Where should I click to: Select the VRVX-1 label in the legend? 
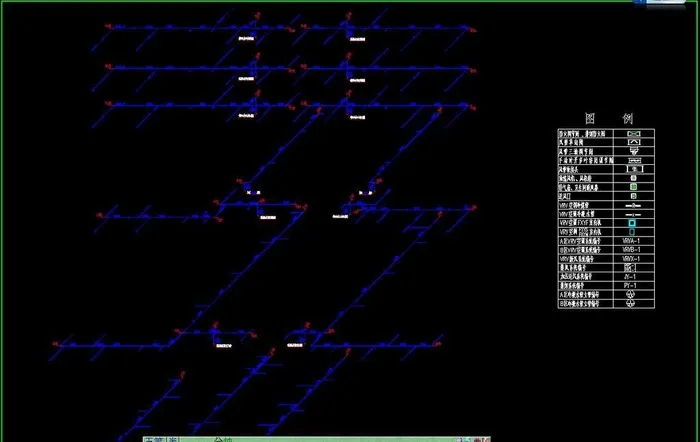pos(631,259)
